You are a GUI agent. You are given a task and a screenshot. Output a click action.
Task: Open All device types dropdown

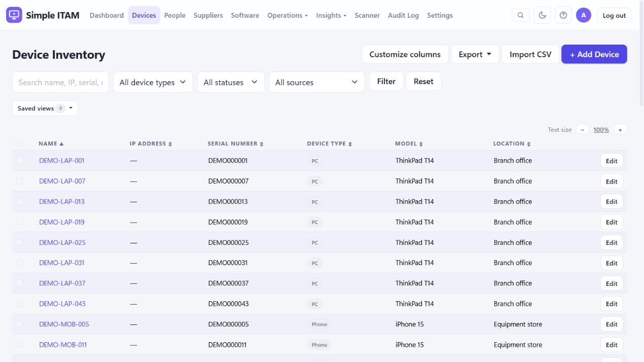[x=153, y=82]
